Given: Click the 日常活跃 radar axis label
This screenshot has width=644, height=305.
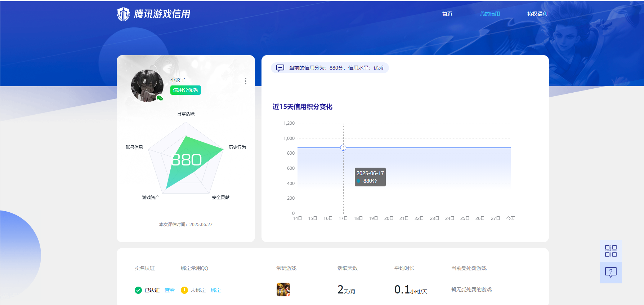Looking at the screenshot, I should [186, 114].
